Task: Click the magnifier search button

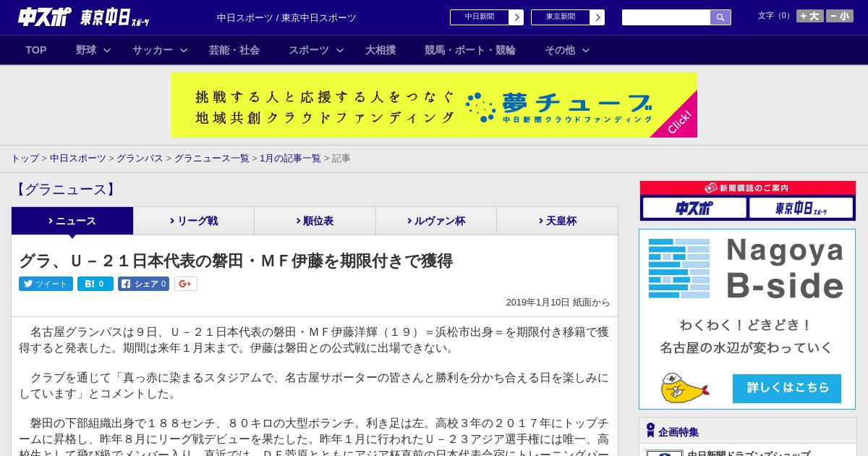Action: 720,17
